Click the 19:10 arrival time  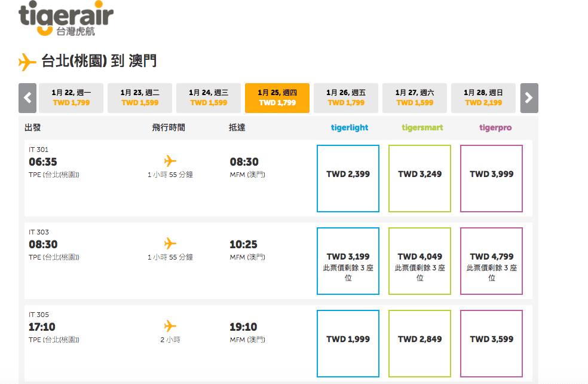point(243,327)
